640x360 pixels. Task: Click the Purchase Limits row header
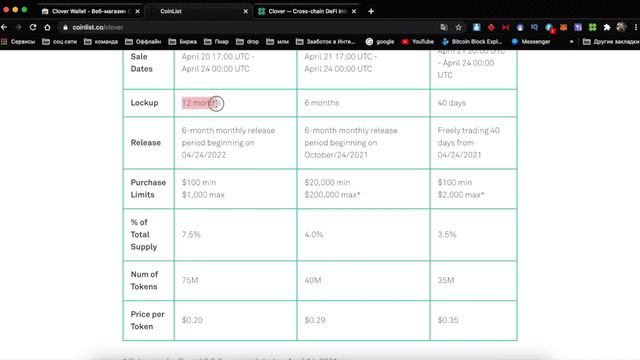(x=148, y=189)
